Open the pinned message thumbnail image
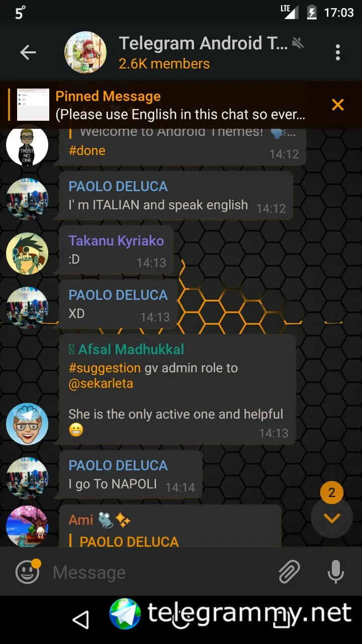Viewport: 362px width, 644px height. pyautogui.click(x=33, y=105)
